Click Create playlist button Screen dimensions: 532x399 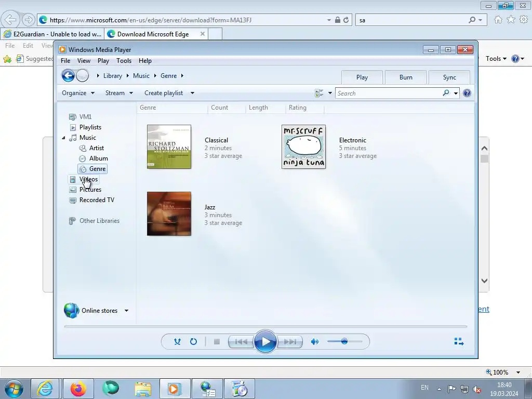[x=164, y=93]
